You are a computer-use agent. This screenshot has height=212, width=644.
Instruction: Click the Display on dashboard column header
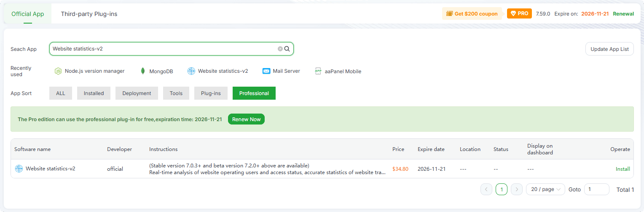tap(540, 149)
